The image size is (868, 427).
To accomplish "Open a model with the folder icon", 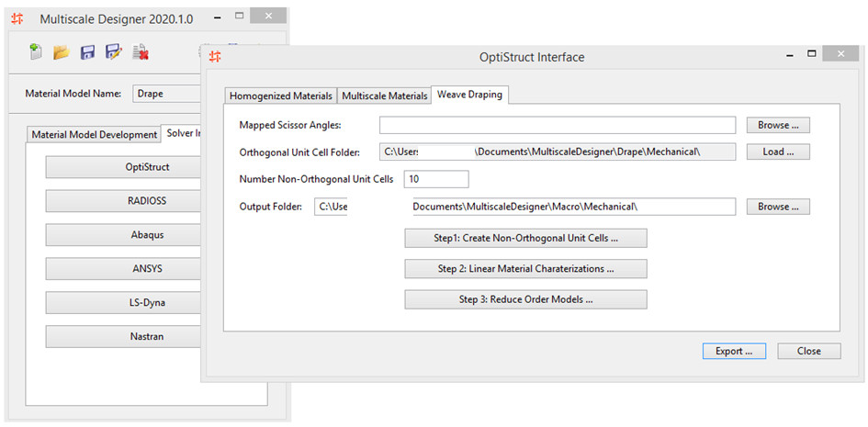I will tap(62, 52).
